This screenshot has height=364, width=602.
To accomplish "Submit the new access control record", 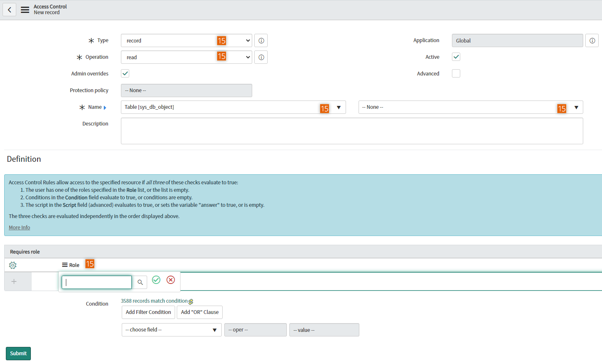I will point(18,354).
